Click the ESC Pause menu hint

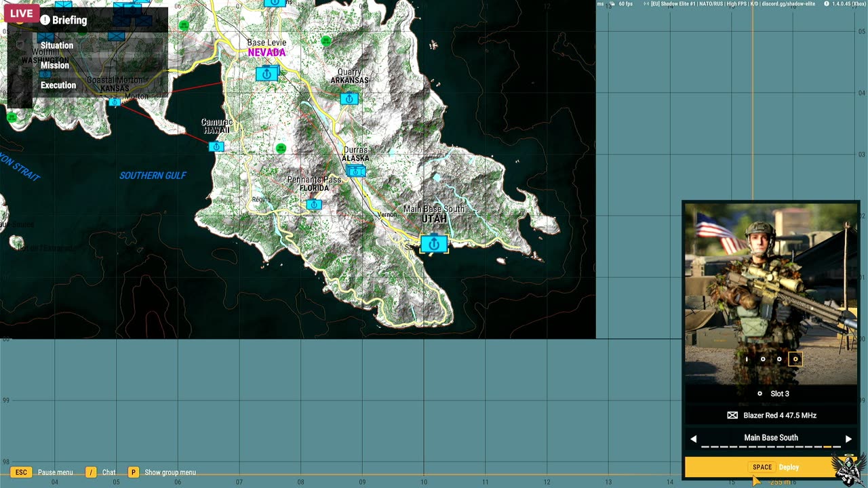coord(42,472)
